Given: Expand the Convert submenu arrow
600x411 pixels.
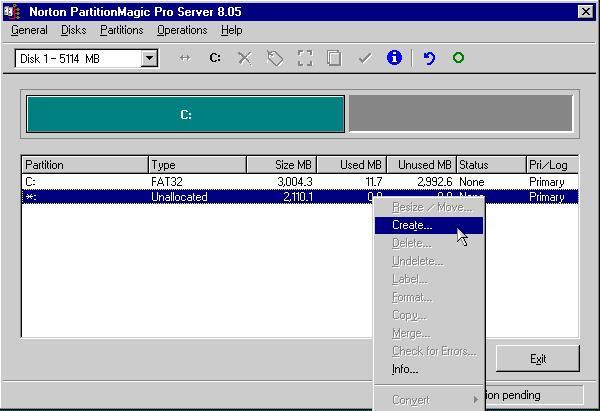Looking at the screenshot, I should click(475, 400).
